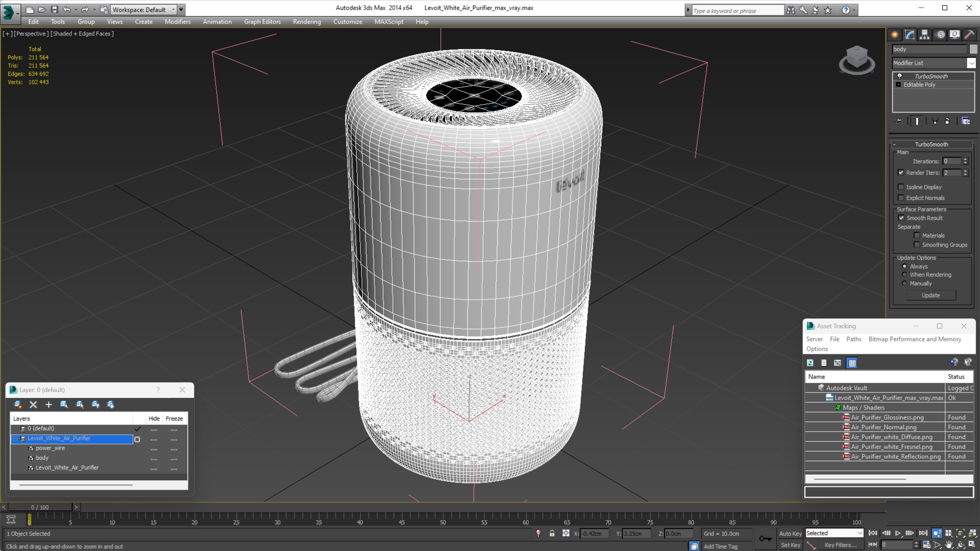Click the Auto Key button
This screenshot has height=551, width=980.
coord(790,533)
